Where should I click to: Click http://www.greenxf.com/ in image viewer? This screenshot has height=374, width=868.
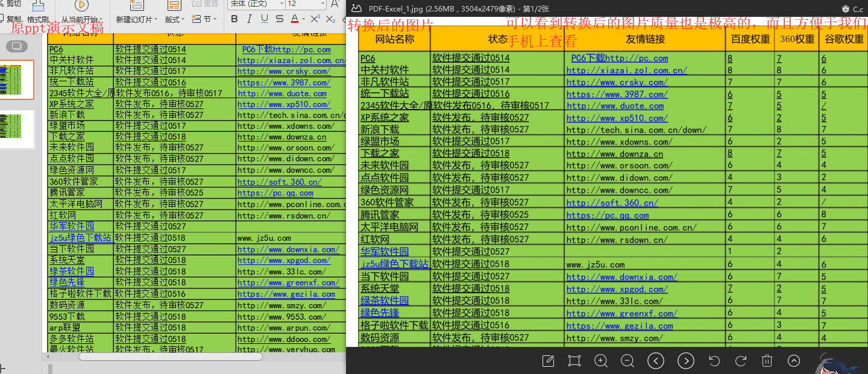(622, 313)
